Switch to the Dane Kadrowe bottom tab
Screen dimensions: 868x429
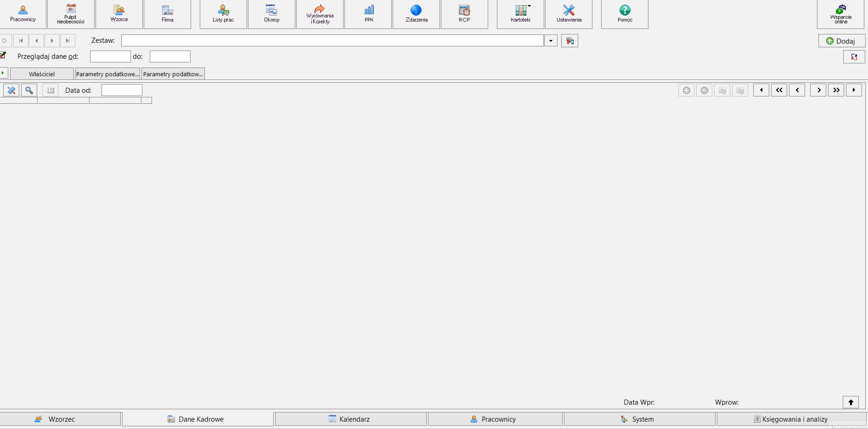click(x=198, y=419)
